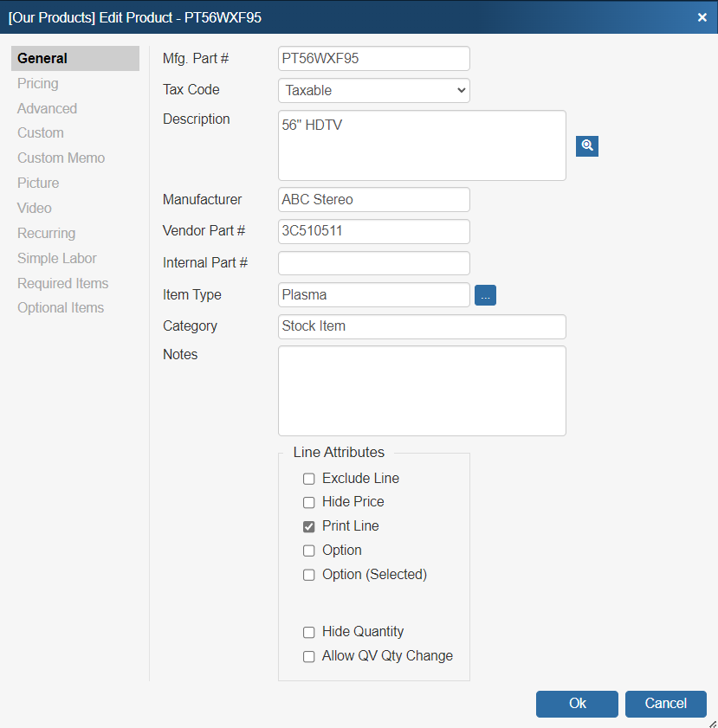
Task: Click the Ok button
Action: pyautogui.click(x=577, y=704)
